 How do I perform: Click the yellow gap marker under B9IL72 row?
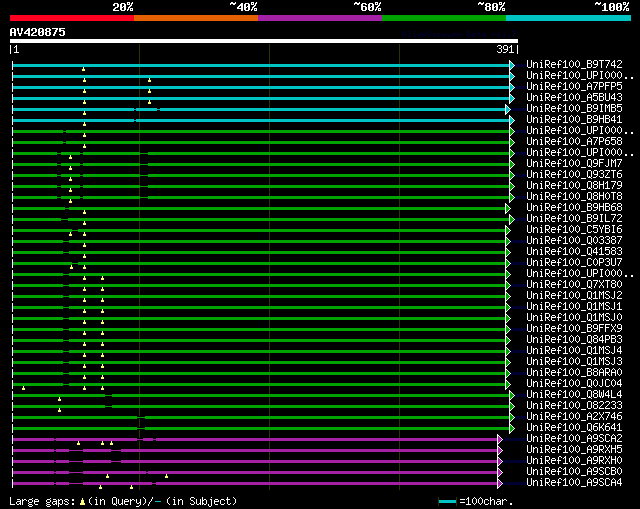[x=84, y=223]
